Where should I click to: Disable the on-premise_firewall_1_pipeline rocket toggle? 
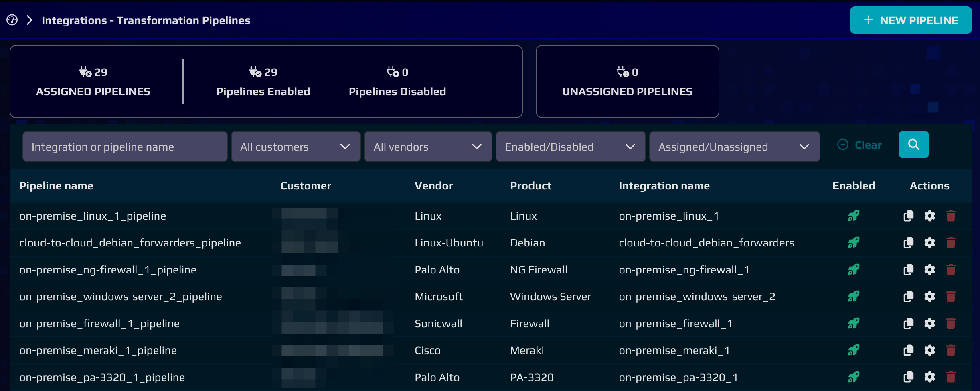pos(854,324)
